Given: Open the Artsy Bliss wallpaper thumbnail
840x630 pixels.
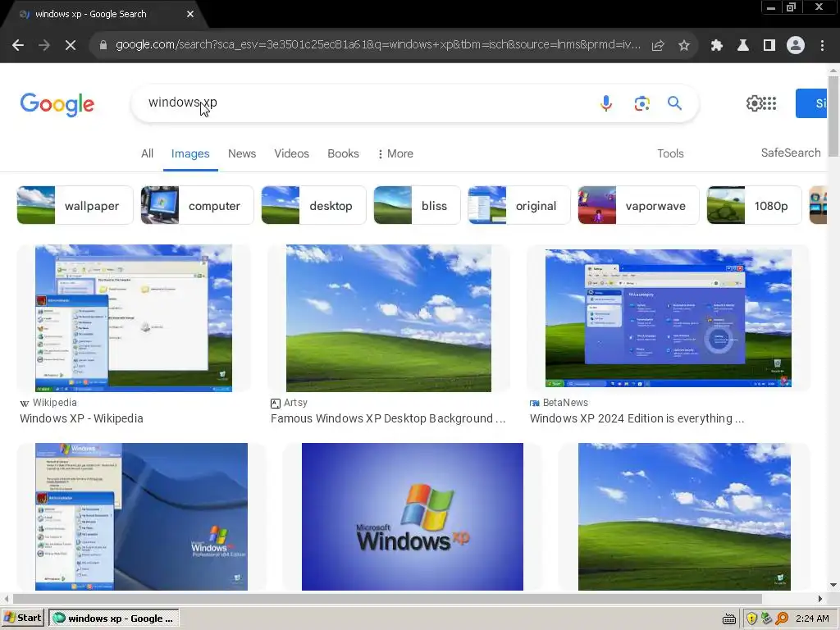Looking at the screenshot, I should (x=388, y=318).
